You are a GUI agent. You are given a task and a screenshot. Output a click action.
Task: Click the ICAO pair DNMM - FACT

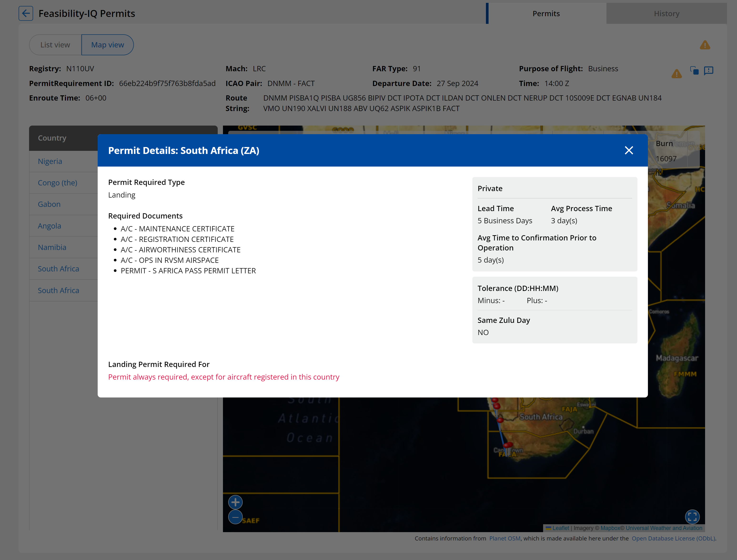pos(291,83)
